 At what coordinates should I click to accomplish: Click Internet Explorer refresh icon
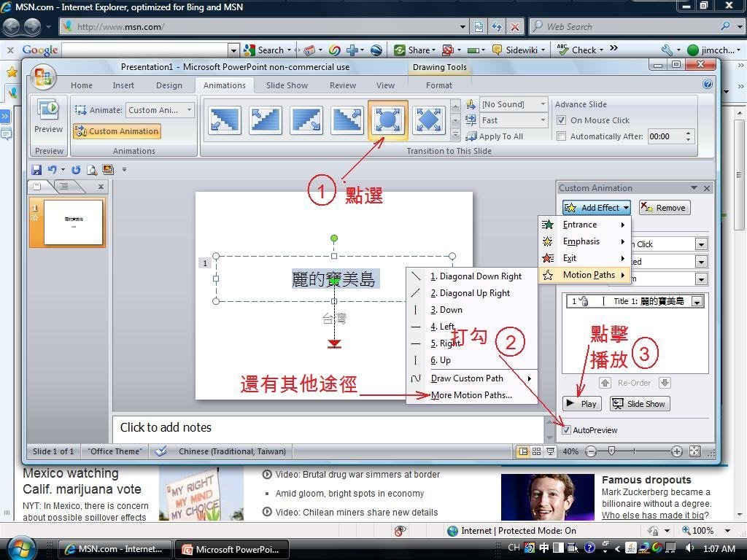[497, 27]
